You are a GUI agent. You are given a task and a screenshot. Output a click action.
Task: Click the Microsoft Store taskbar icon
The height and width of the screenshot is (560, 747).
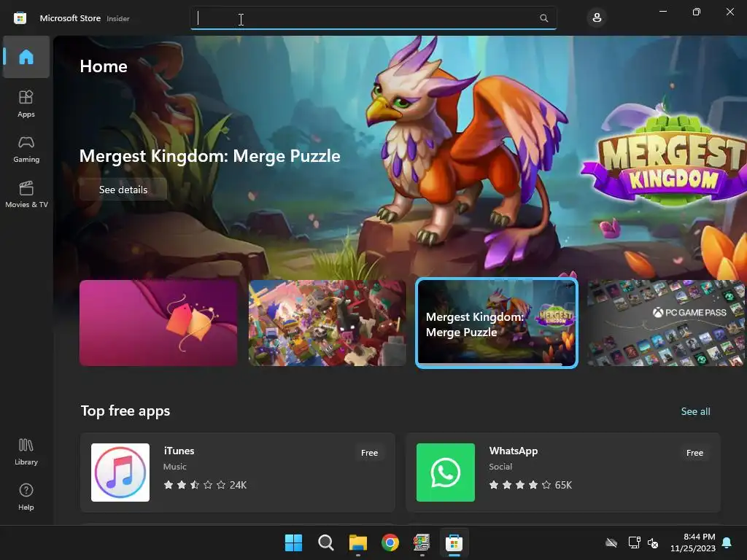pos(454,542)
